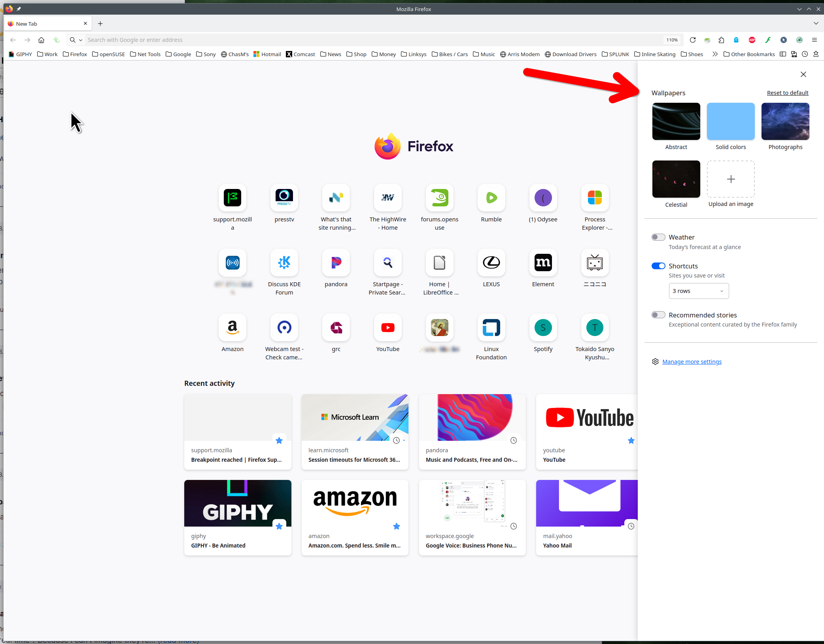This screenshot has width=824, height=644.
Task: Click the Adblock Plus toolbar icon
Action: tap(752, 40)
